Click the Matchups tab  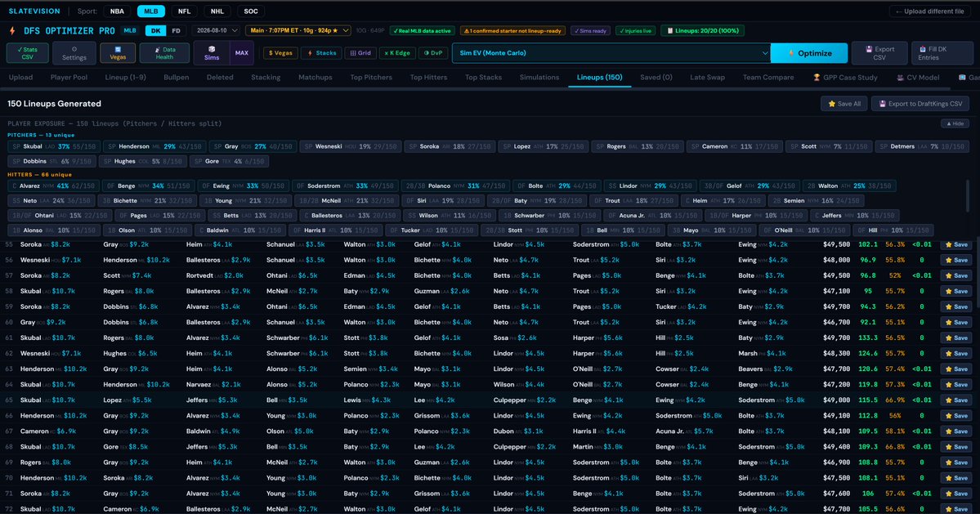[x=315, y=78]
